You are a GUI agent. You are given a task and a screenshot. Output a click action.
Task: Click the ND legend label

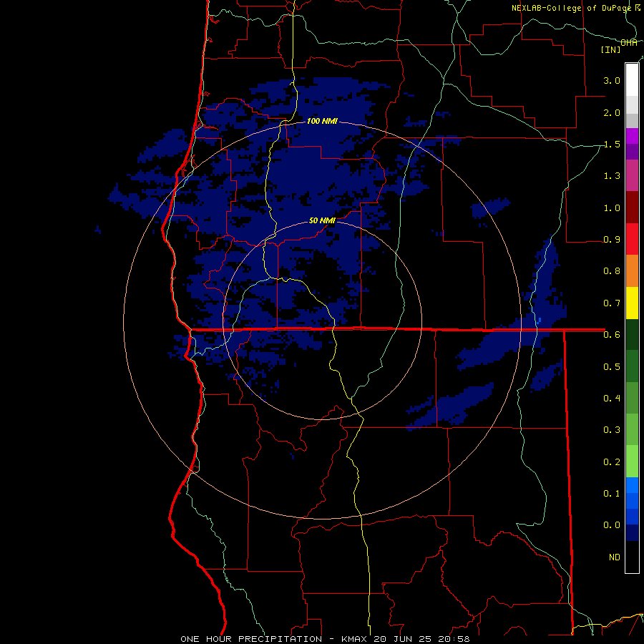[615, 557]
